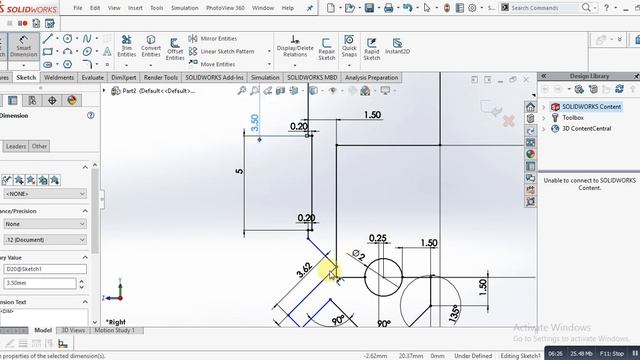Open the ConfigurationManager panel tab icon
The height and width of the screenshot is (360, 640).
tap(32, 100)
